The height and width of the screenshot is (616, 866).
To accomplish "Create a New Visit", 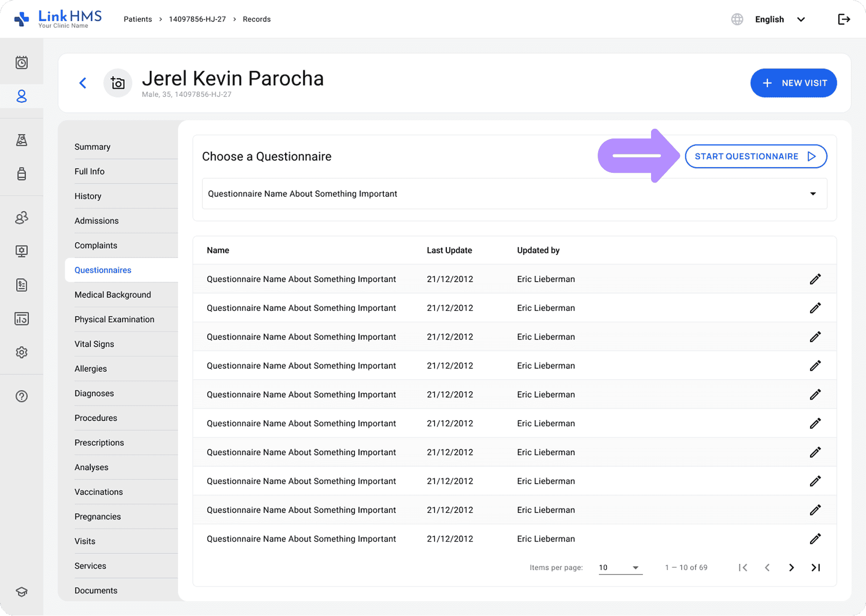I will [793, 83].
